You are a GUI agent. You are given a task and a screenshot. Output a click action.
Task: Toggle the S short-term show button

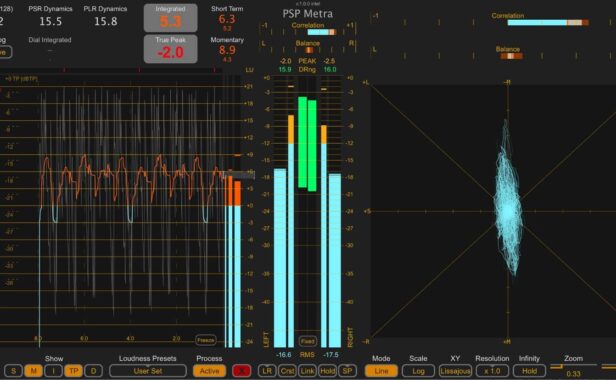coord(13,371)
